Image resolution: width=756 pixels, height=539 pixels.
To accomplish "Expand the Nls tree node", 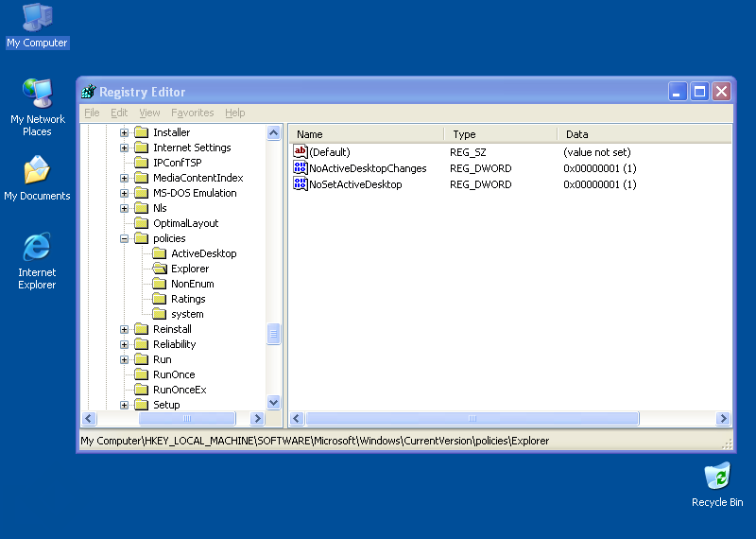I will [125, 208].
